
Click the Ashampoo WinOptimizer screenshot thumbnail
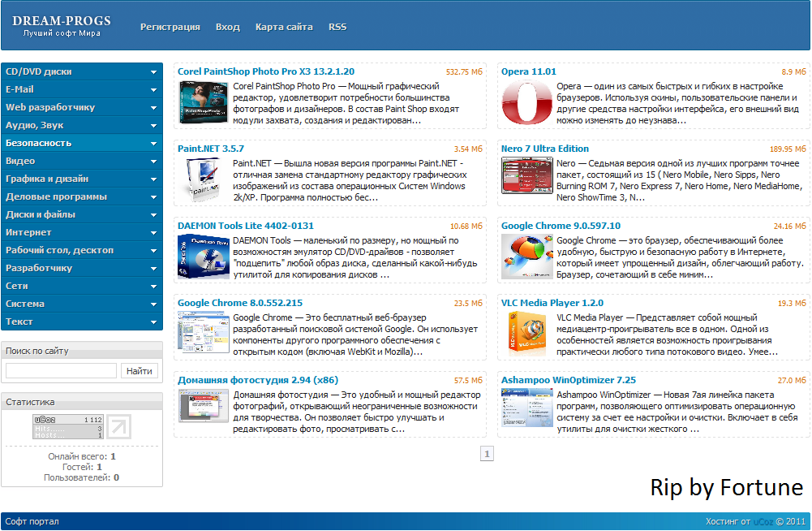point(527,408)
